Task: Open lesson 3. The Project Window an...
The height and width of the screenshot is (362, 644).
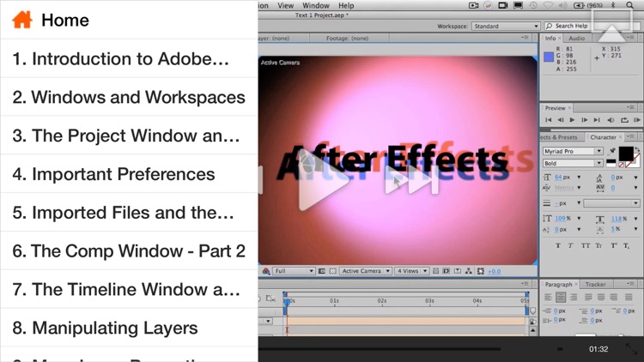Action: (129, 136)
